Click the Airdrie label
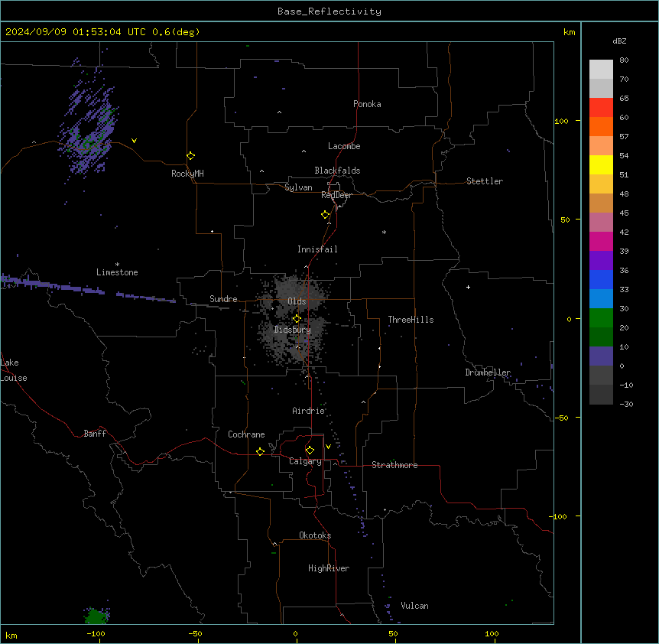Viewport: 659px width, 644px height. point(309,411)
